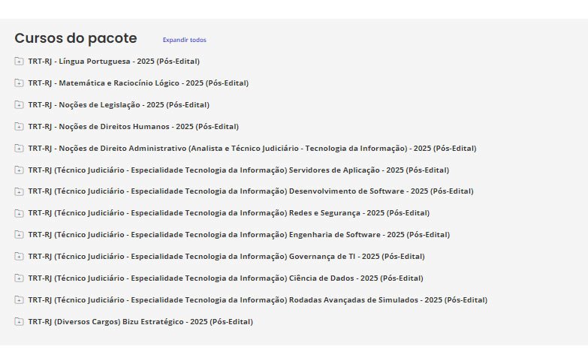This screenshot has height=364, width=588.
Task: Expand the Bizu Estratégico folder icon
Action: (19, 322)
